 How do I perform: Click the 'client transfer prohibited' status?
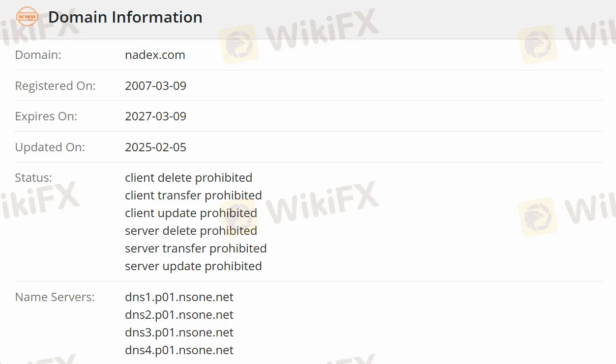coord(193,196)
